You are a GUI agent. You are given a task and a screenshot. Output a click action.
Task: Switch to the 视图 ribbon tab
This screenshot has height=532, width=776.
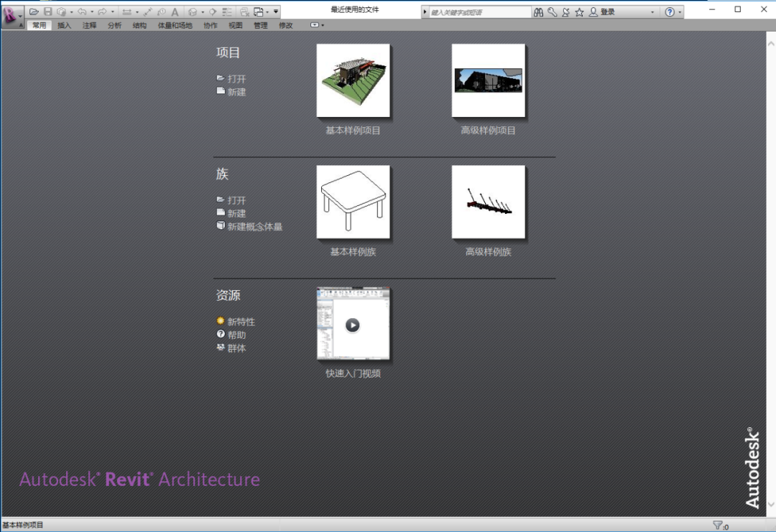pos(236,25)
